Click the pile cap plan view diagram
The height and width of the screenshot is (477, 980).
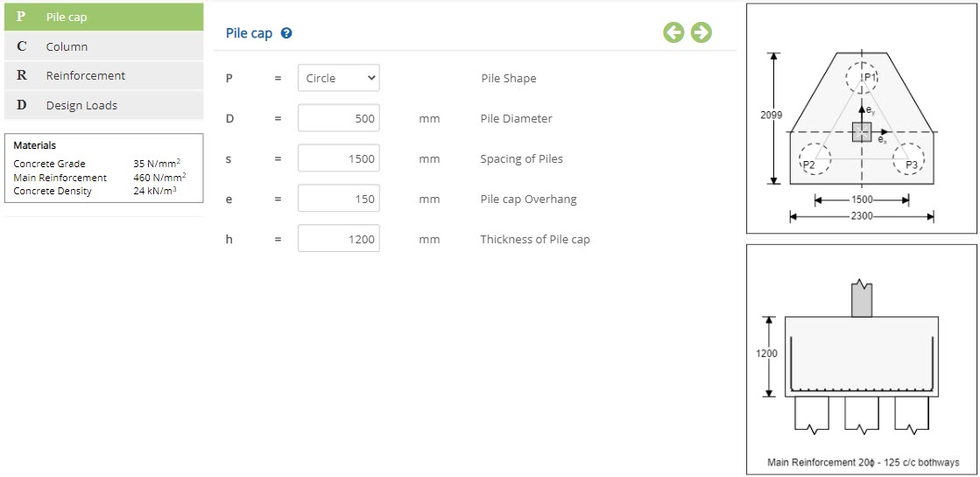tap(861, 119)
